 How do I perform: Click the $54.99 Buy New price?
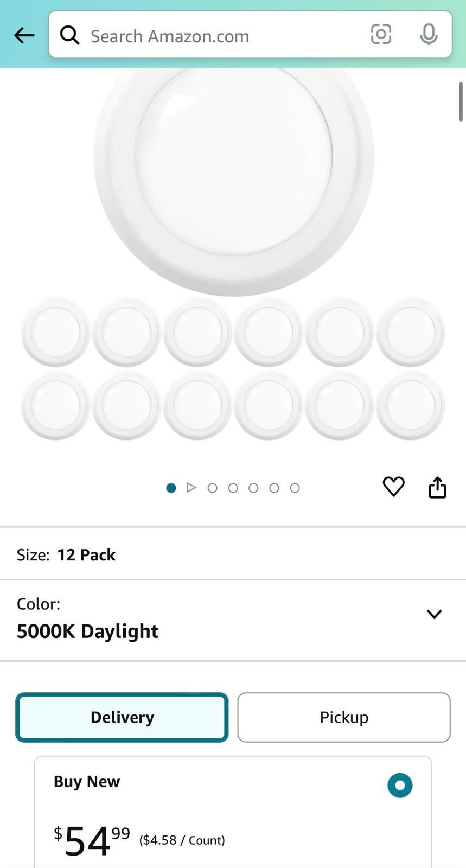point(92,840)
